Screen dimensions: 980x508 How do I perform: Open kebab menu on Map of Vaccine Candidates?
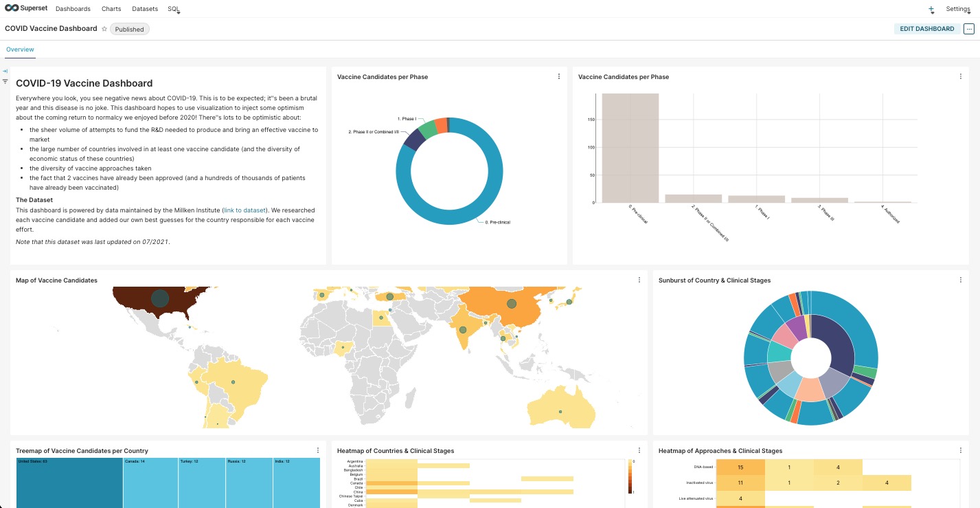[x=639, y=280]
